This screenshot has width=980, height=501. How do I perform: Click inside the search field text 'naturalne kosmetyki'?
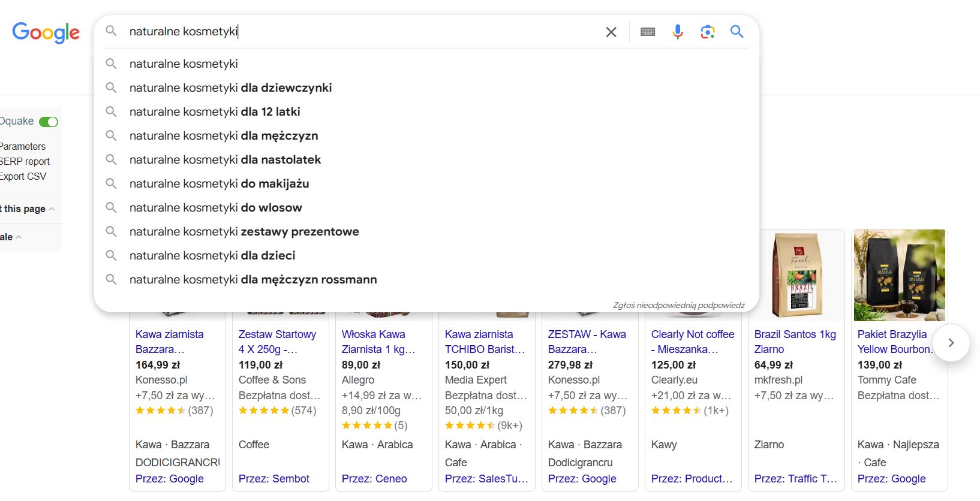(x=184, y=31)
